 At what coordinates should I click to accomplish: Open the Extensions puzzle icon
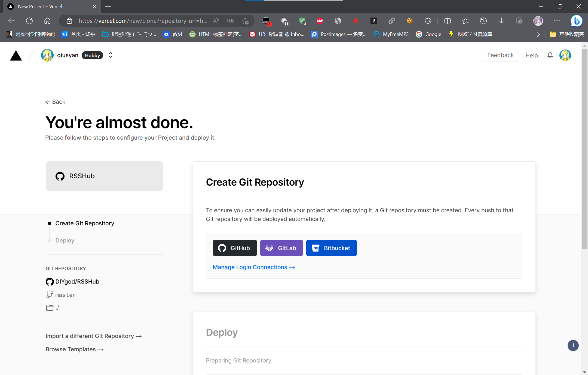coord(428,21)
